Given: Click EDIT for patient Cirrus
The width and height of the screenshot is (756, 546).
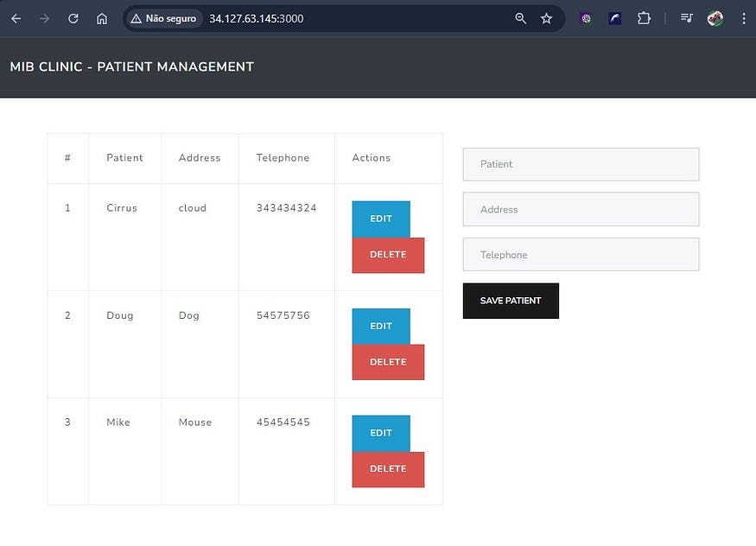Looking at the screenshot, I should pos(381,219).
